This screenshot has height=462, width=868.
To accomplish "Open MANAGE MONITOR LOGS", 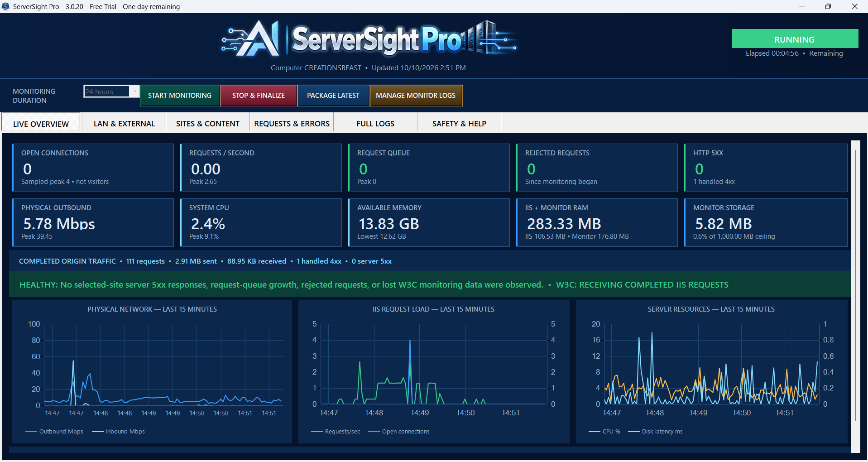I will click(416, 96).
